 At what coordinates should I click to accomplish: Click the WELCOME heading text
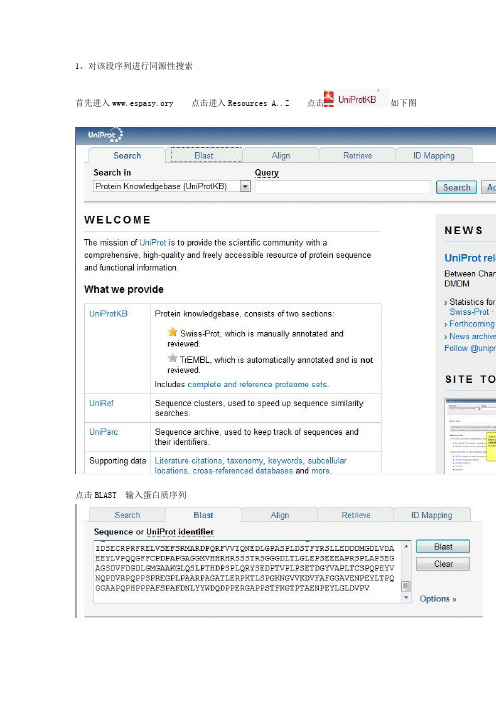click(117, 220)
